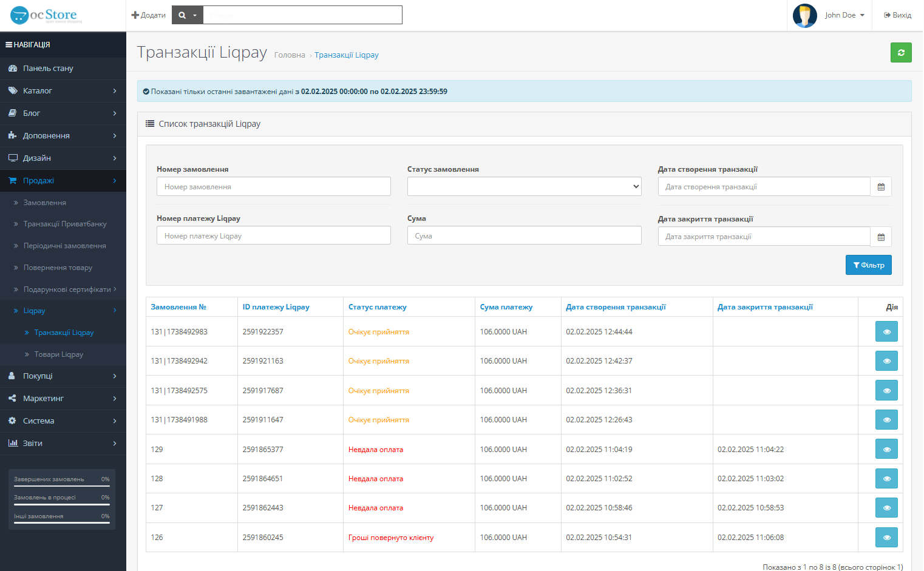Expand the Звіти menu
Image resolution: width=924 pixels, height=571 pixels.
click(63, 444)
